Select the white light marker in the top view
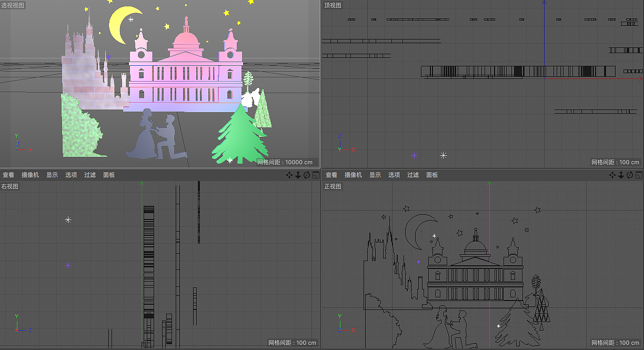Image resolution: width=644 pixels, height=350 pixels. [444, 155]
